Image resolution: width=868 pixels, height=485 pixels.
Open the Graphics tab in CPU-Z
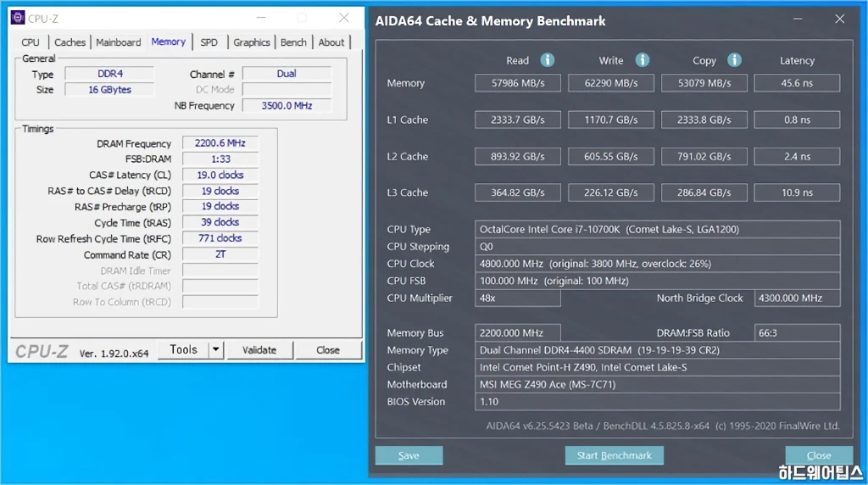click(x=251, y=42)
